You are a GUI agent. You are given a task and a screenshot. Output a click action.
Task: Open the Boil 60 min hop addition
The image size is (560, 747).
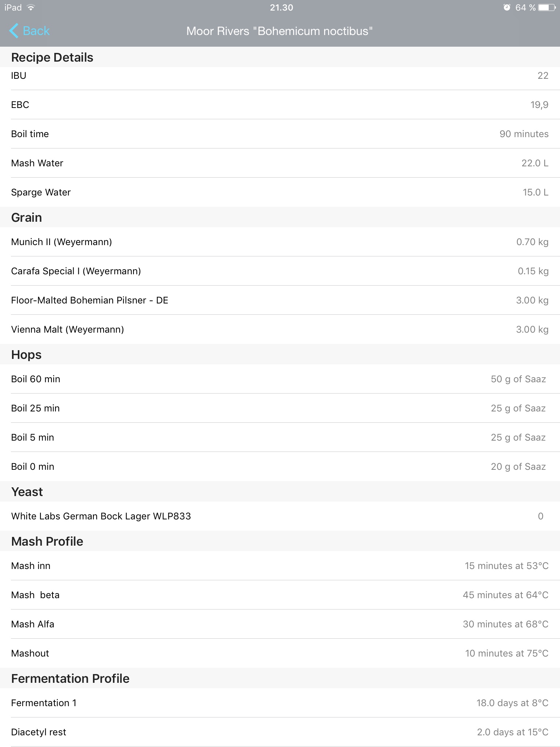(x=280, y=379)
